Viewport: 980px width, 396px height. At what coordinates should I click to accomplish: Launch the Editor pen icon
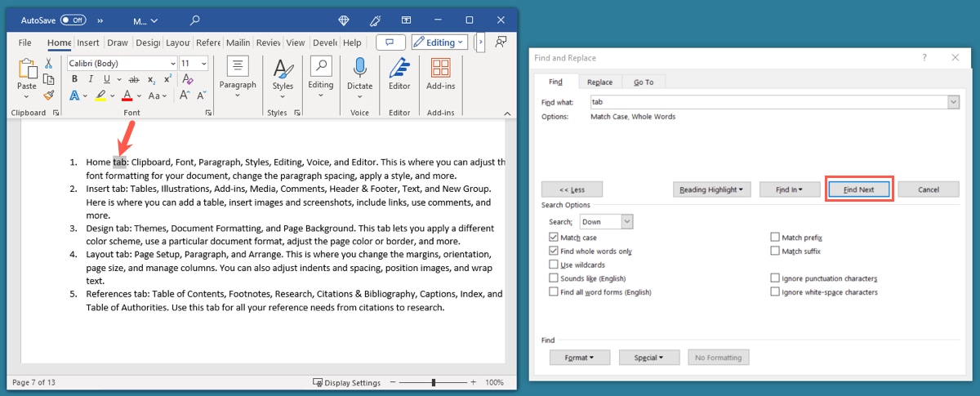399,69
